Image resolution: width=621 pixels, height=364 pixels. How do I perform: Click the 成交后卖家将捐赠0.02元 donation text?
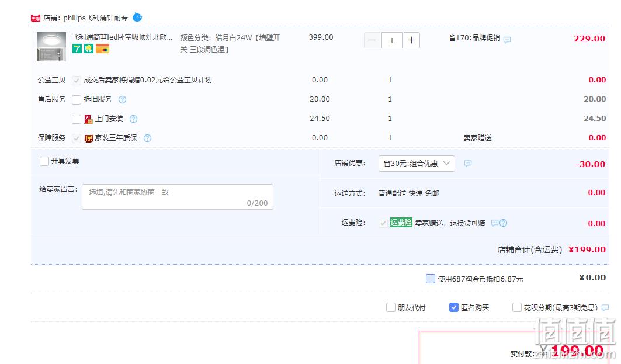coord(148,80)
